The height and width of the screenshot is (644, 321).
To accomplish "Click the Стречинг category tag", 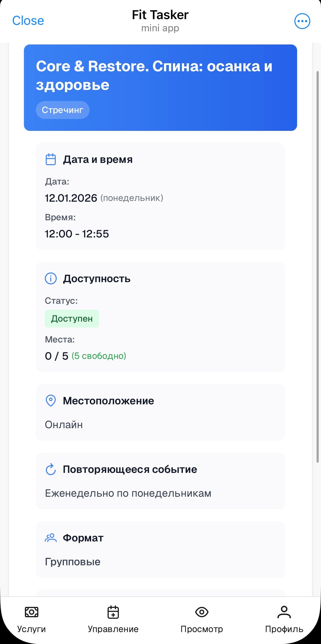I will click(63, 110).
